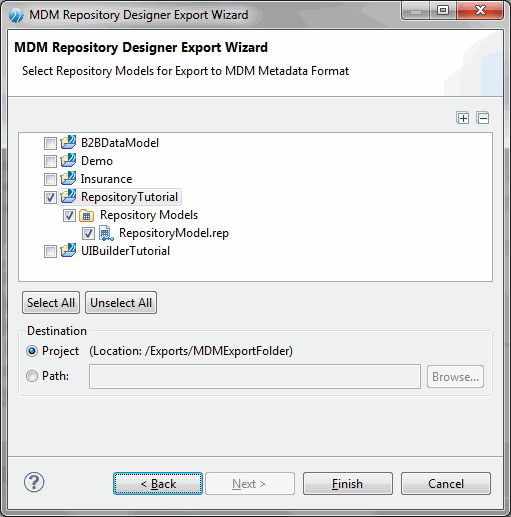Open help via the question mark icon
This screenshot has width=511, height=517.
(x=34, y=482)
